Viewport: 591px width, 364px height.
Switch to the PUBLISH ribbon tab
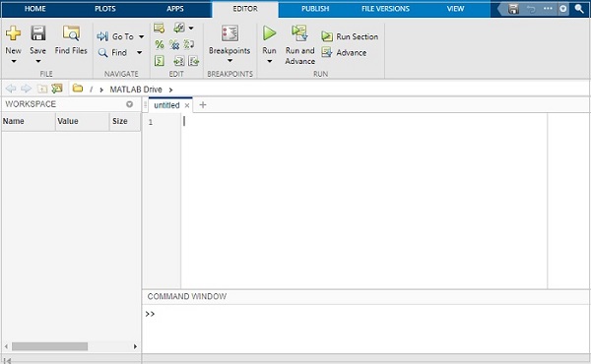(315, 9)
